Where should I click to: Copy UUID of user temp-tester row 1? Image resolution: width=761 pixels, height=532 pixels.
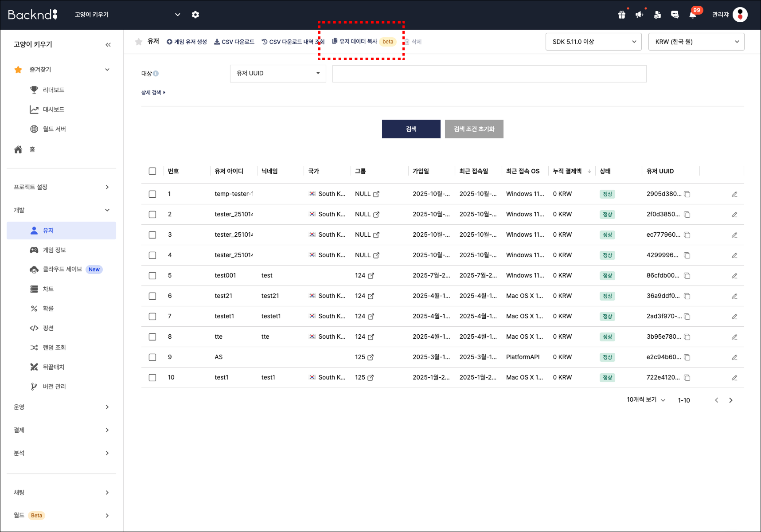point(687,194)
